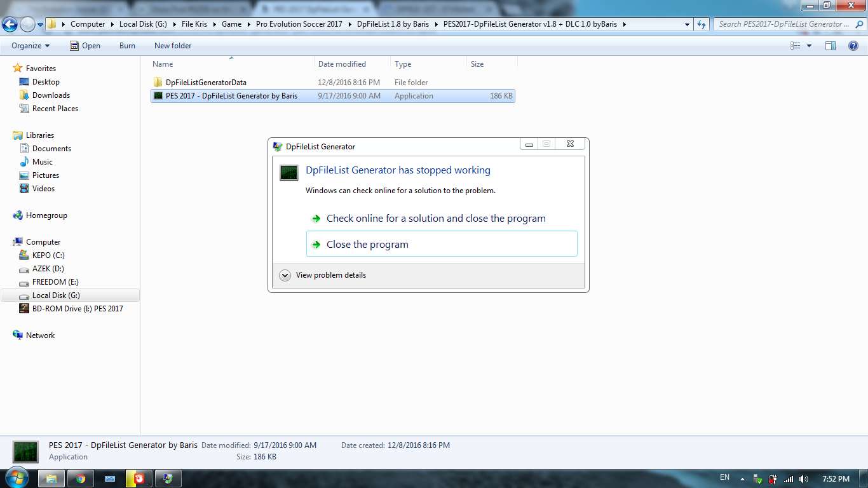Refresh the current folder view

[x=702, y=24]
